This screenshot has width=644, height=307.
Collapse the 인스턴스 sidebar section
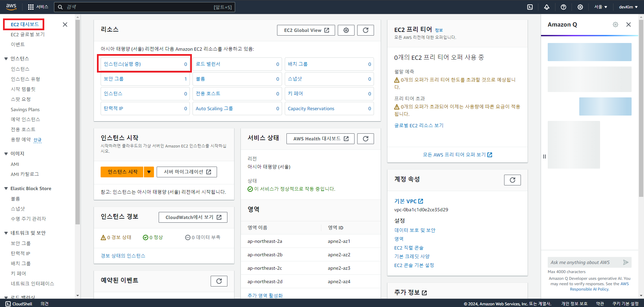[6, 59]
